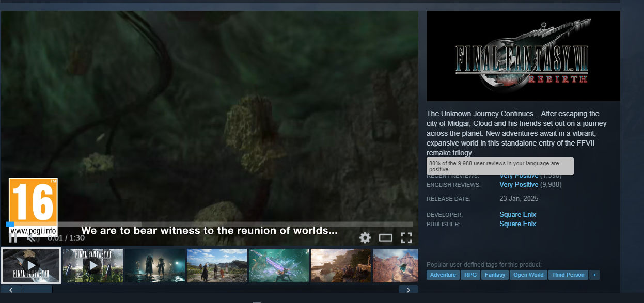Viewport: 644px width, 303px height.
Task: View the sunset coastal town screenshot
Action: coord(341,266)
